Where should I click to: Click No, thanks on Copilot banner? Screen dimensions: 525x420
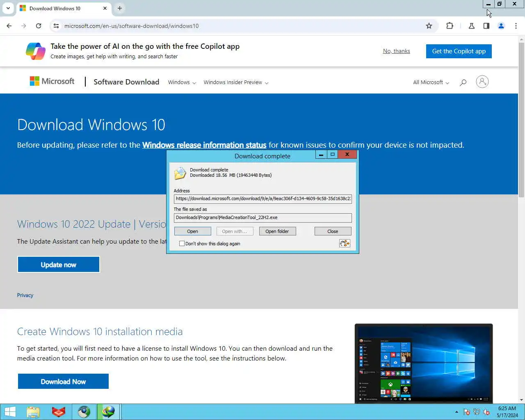point(396,51)
